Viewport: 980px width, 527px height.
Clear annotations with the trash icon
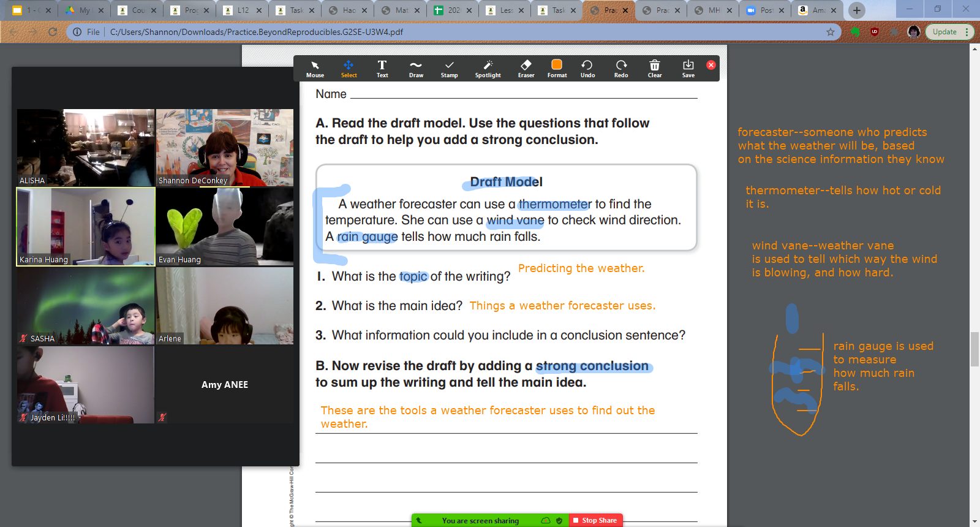tap(655, 69)
